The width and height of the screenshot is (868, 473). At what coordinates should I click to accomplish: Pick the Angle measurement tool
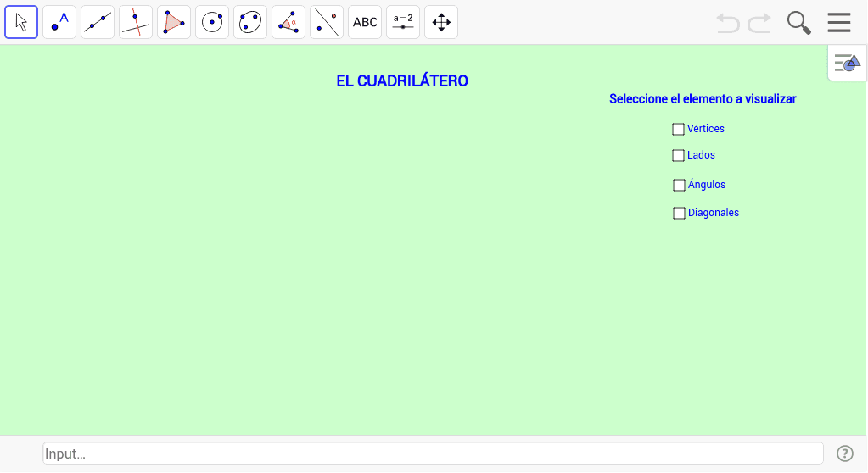pos(288,22)
